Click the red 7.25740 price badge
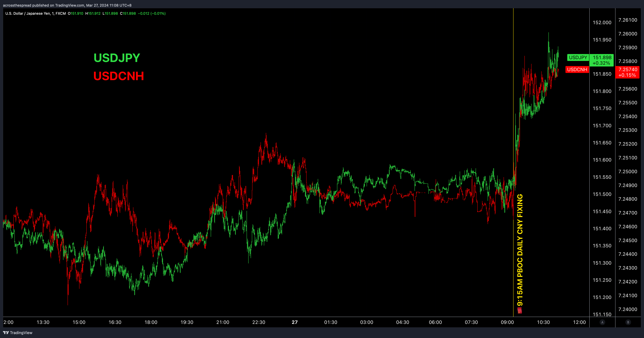Image resolution: width=644 pixels, height=338 pixels. click(627, 72)
